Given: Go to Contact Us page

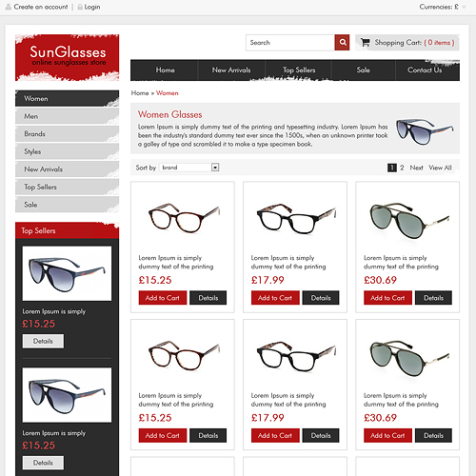Looking at the screenshot, I should 425,70.
